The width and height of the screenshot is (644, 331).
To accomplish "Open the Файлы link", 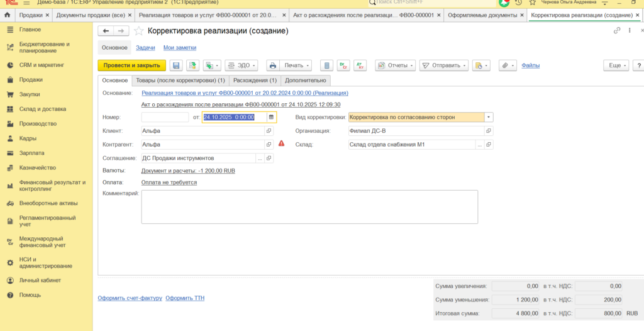I will coord(531,65).
